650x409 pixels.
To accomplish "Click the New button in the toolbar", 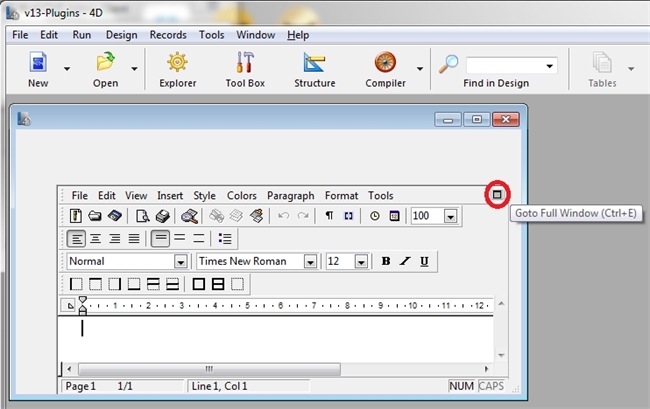I will pos(38,70).
